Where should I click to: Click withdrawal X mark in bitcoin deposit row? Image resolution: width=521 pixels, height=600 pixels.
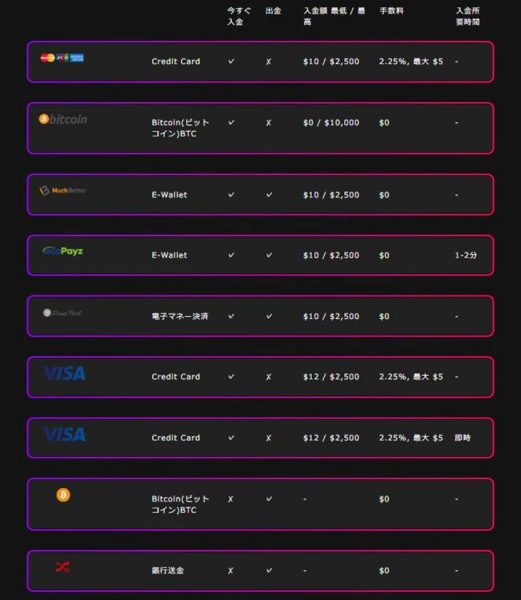click(269, 123)
